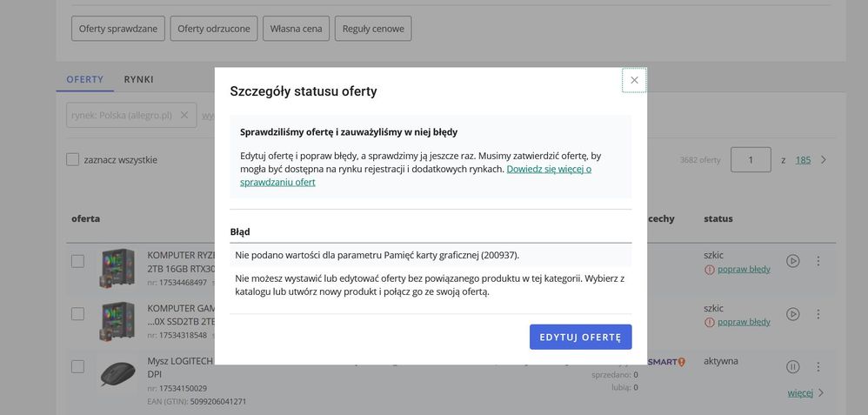Screen dimensions: 868x415
Task: Switch to the RYNKI tab
Action: pos(138,79)
